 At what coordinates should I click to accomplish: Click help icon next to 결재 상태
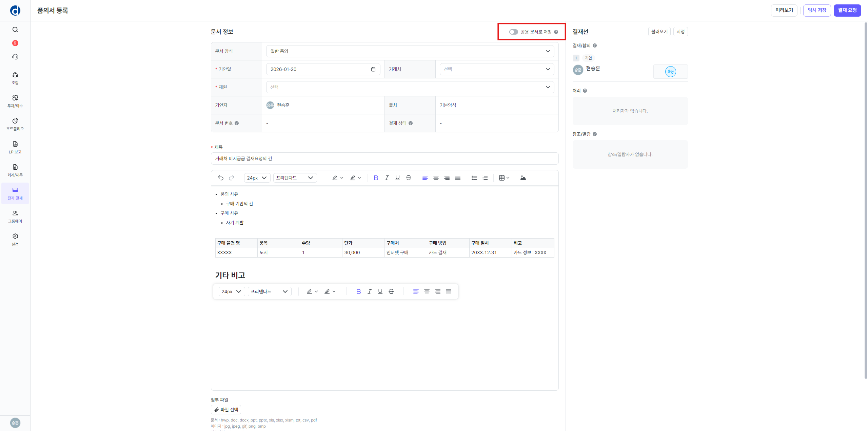click(411, 123)
